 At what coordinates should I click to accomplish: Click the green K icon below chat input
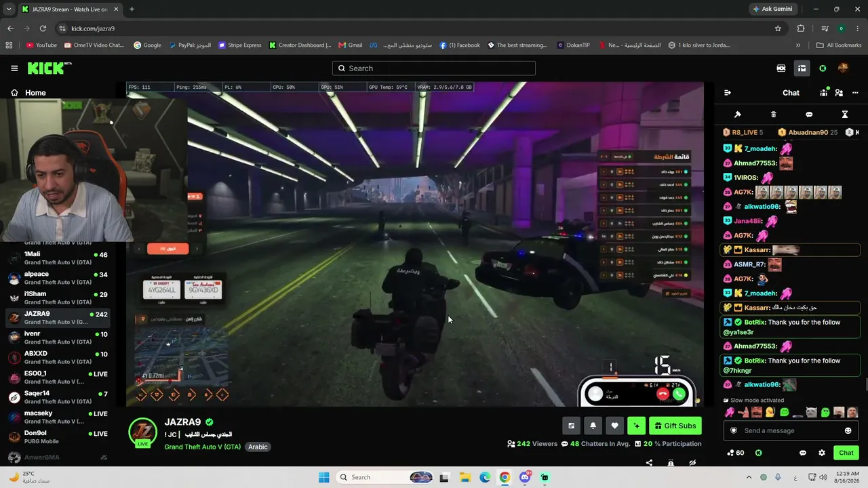[x=759, y=453]
